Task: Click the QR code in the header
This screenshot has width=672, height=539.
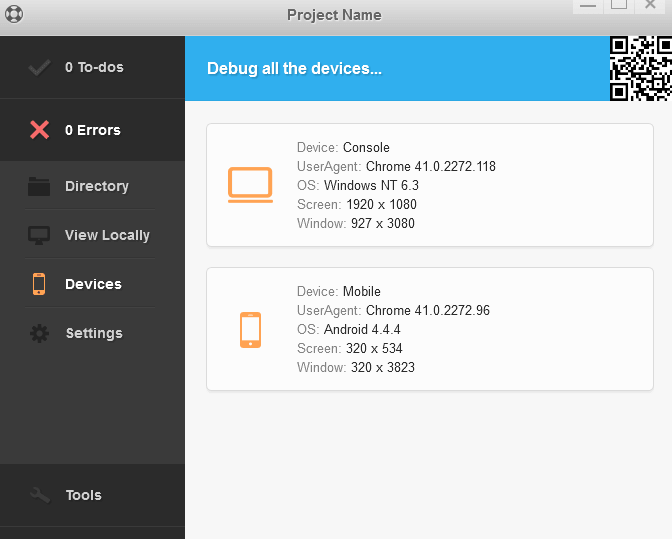Action: tap(641, 69)
